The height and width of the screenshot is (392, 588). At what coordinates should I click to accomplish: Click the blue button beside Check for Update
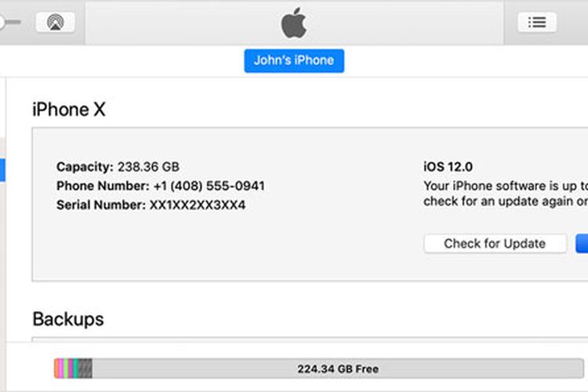pos(582,243)
